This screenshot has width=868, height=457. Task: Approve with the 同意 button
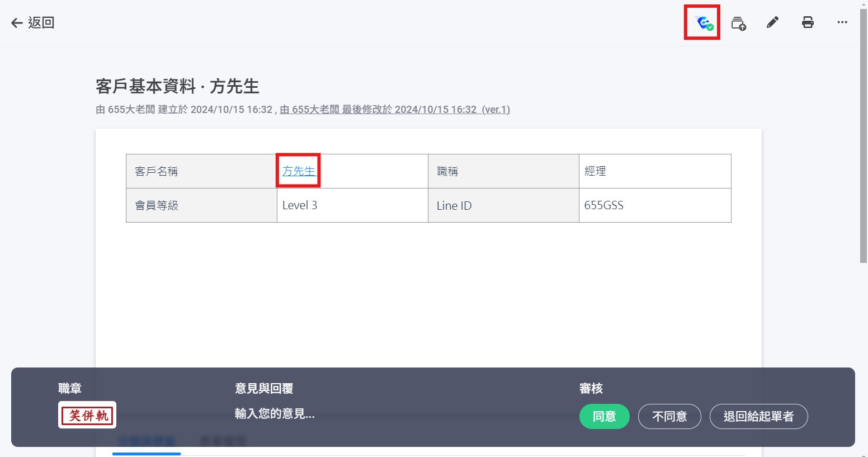click(604, 417)
